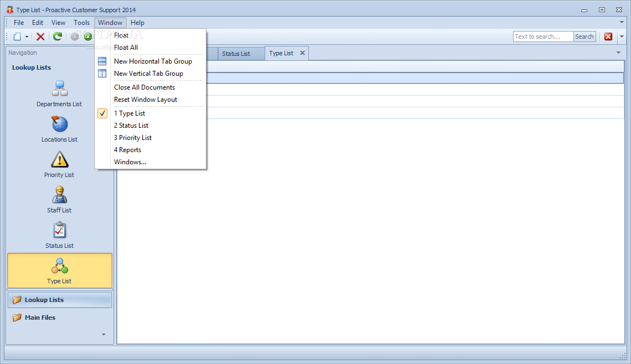Click the green Next record toolbar icon

(87, 37)
